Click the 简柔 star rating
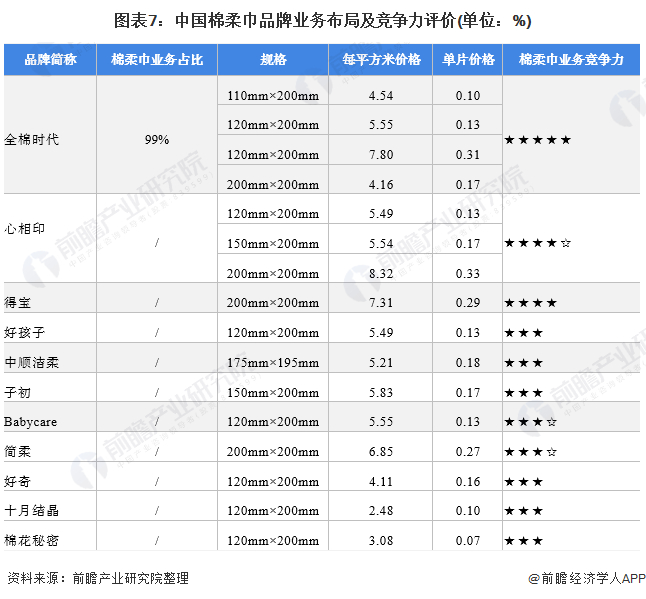 click(531, 452)
